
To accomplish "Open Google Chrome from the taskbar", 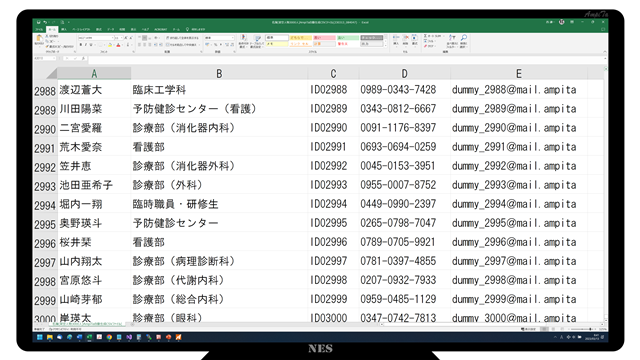I will (x=109, y=337).
